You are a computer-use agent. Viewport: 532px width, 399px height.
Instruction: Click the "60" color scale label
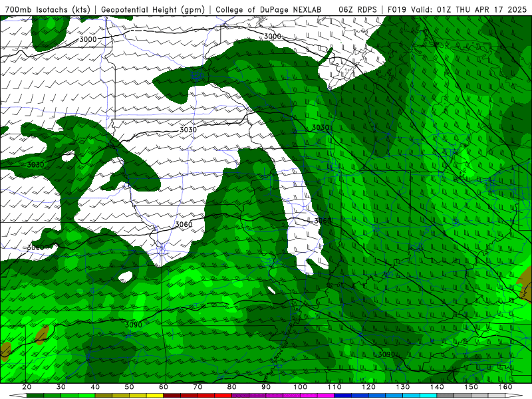click(x=164, y=387)
